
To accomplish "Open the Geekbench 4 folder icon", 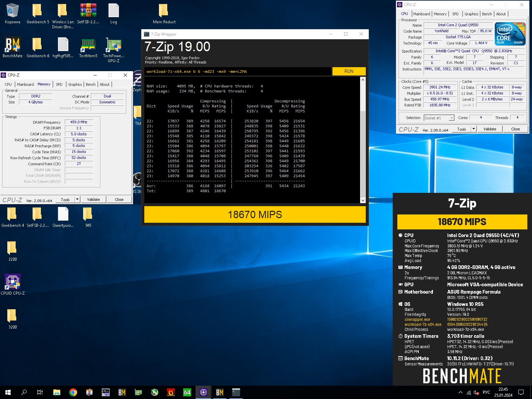I will tap(13, 217).
